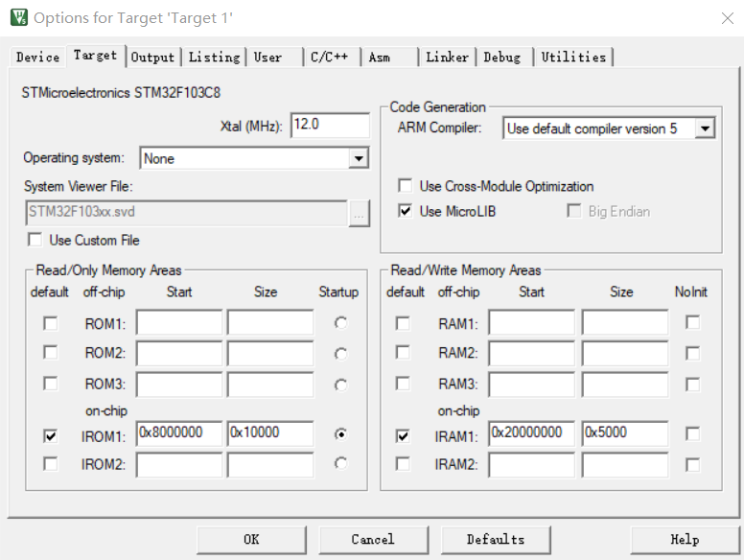744x560 pixels.
Task: Click the Keil uVision icon in title bar
Action: coord(19,17)
